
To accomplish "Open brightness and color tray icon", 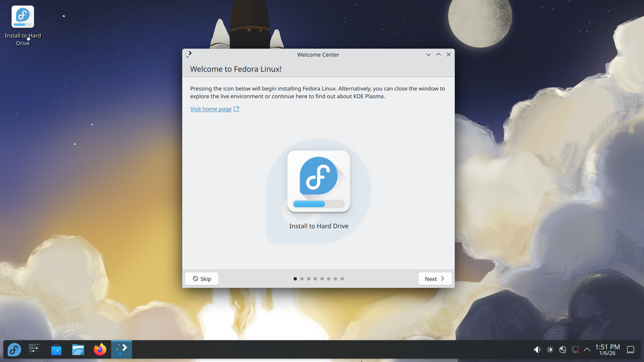I will click(550, 349).
